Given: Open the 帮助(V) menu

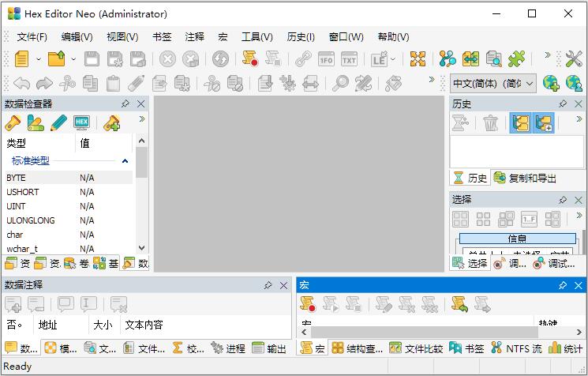Looking at the screenshot, I should coord(393,37).
